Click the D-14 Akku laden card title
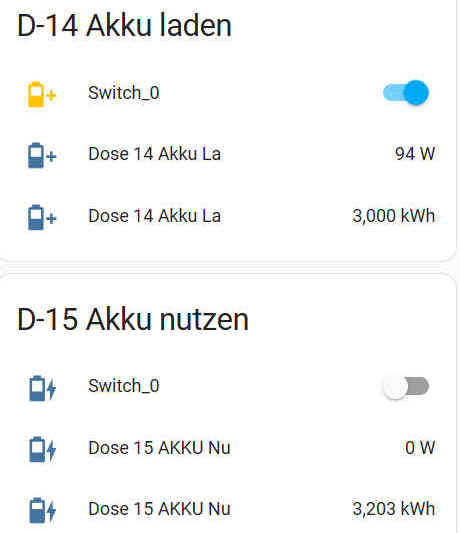 tap(124, 25)
